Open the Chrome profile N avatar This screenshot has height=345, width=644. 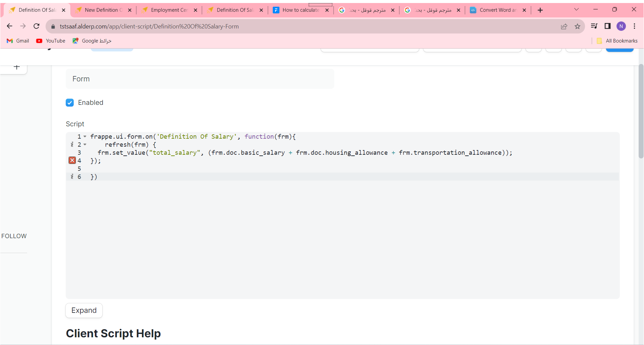[621, 26]
